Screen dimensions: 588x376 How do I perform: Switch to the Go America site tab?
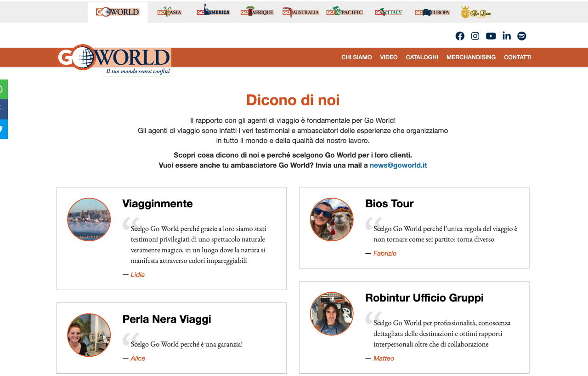pos(213,12)
